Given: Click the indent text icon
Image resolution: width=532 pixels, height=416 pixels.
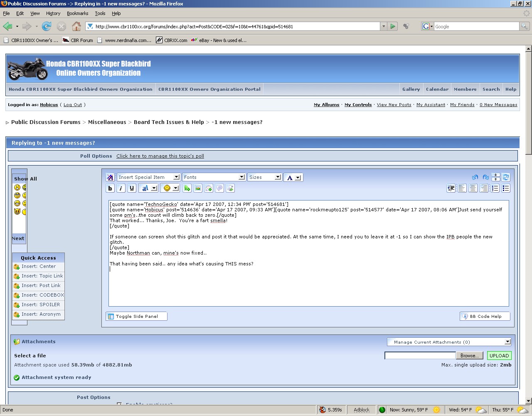Looking at the screenshot, I should 451,188.
